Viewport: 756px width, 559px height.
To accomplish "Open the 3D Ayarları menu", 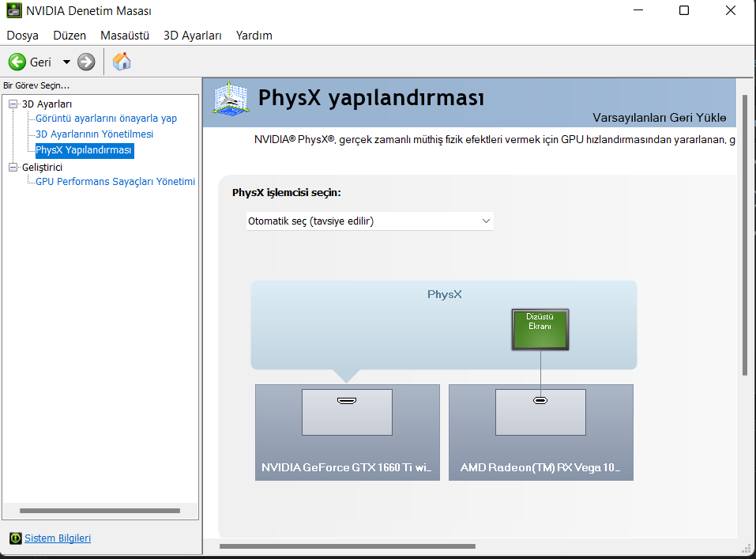I will 193,36.
